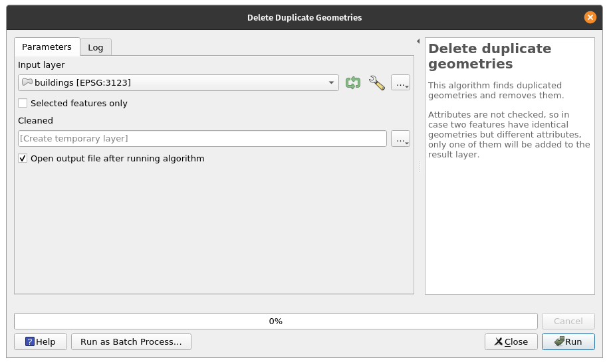Click the Close button with X icon
This screenshot has width=609, height=364.
511,341
